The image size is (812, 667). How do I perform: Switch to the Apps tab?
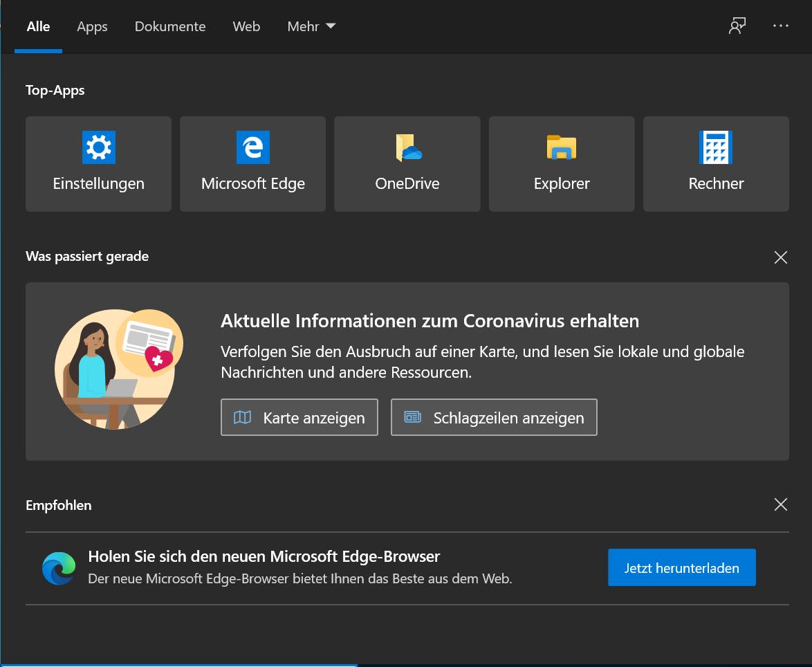(x=92, y=26)
